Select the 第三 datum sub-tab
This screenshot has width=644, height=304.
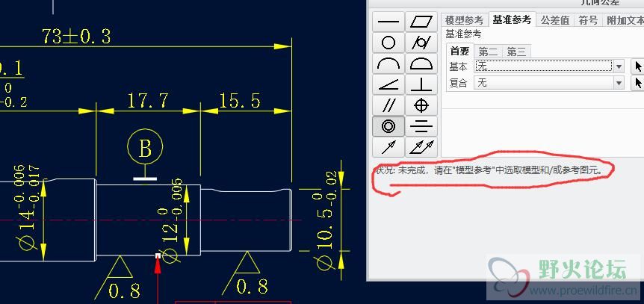[x=516, y=52]
